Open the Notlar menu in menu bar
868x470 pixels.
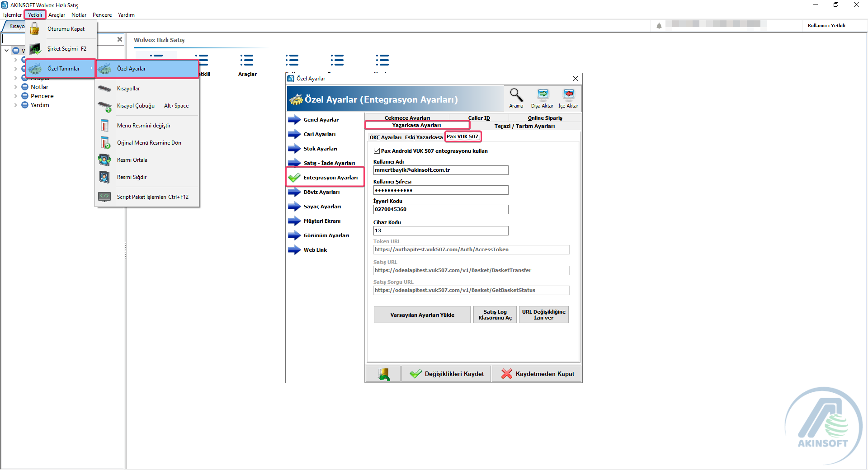pos(79,15)
